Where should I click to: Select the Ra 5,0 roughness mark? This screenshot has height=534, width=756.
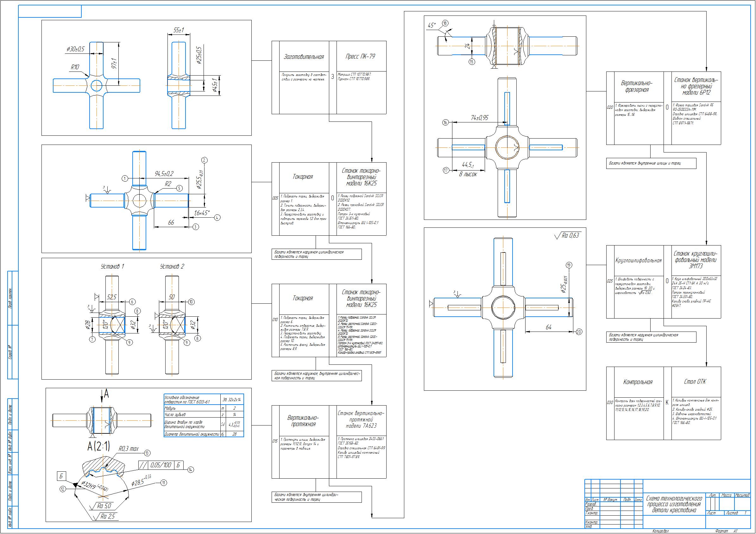tap(104, 506)
